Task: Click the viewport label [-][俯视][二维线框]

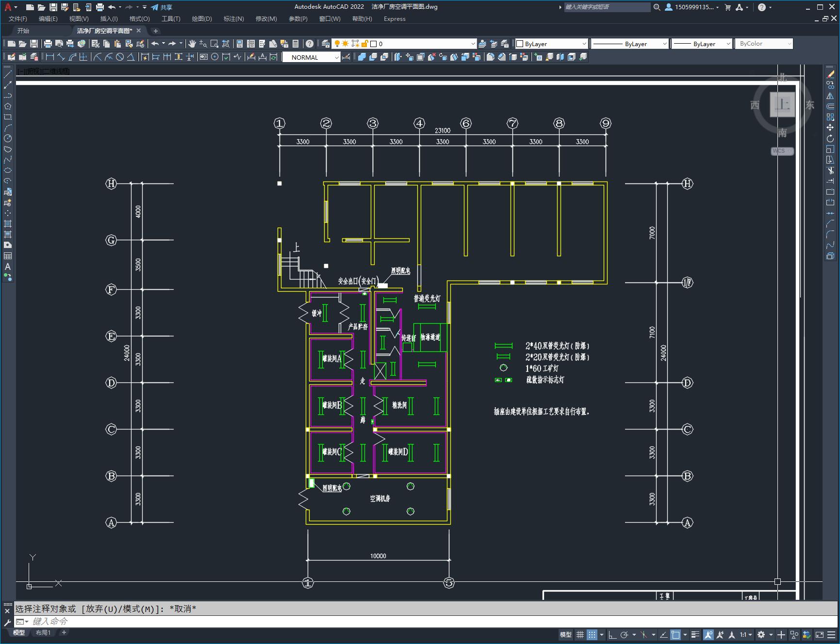Action: coord(43,71)
